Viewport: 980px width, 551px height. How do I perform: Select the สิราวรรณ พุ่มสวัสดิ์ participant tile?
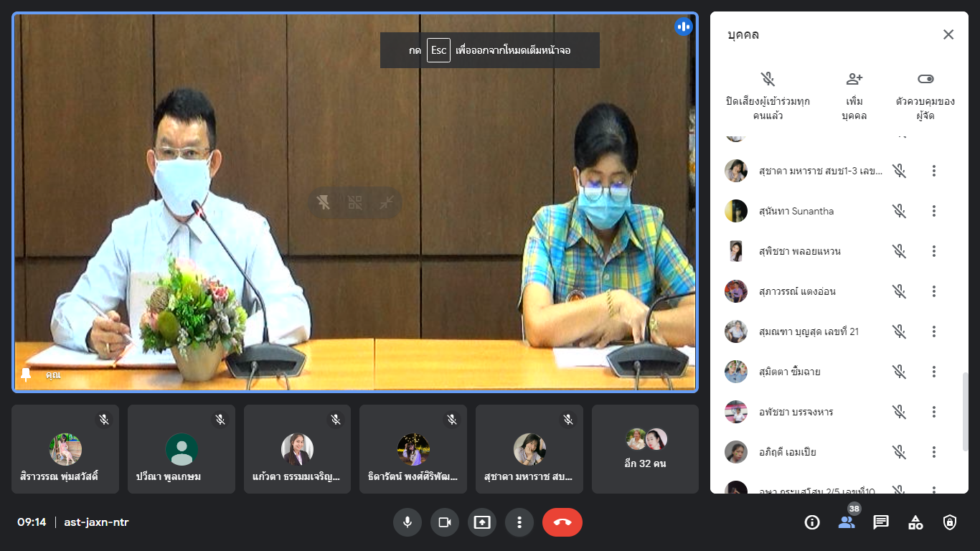pyautogui.click(x=65, y=449)
